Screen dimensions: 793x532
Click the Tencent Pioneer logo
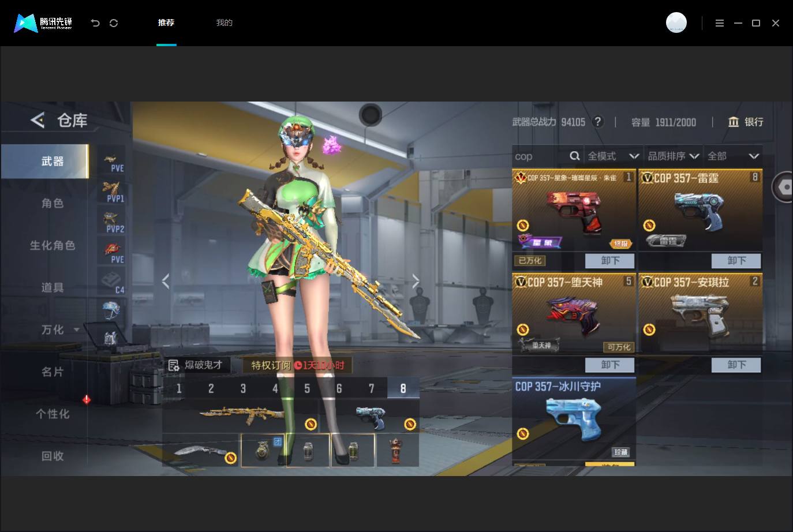pos(43,23)
